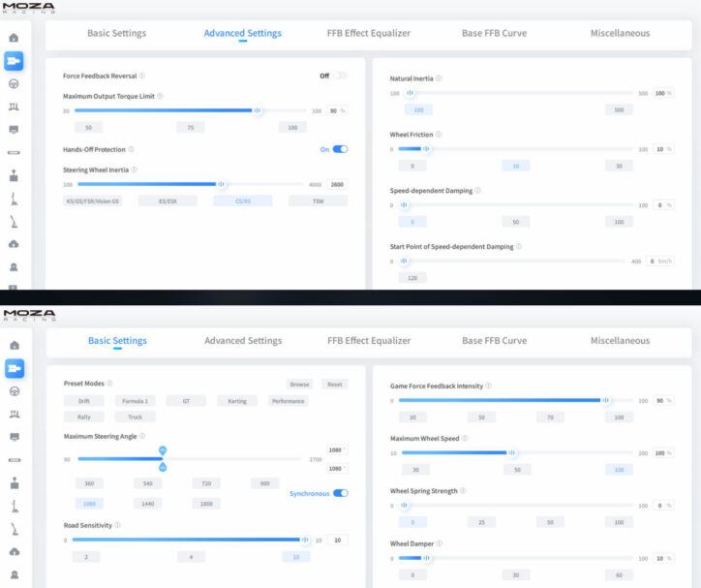Image resolution: width=701 pixels, height=588 pixels.
Task: Disable the Synchronous steering angle toggle
Action: coord(340,493)
